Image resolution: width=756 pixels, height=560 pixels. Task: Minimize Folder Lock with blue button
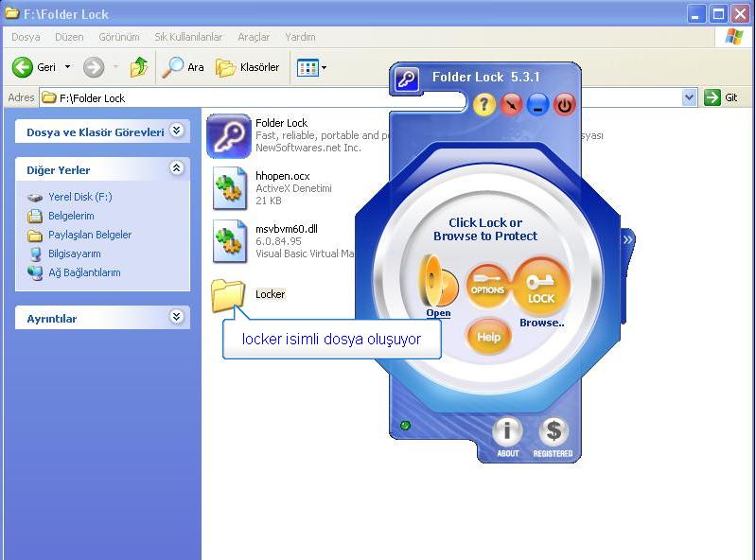click(538, 104)
